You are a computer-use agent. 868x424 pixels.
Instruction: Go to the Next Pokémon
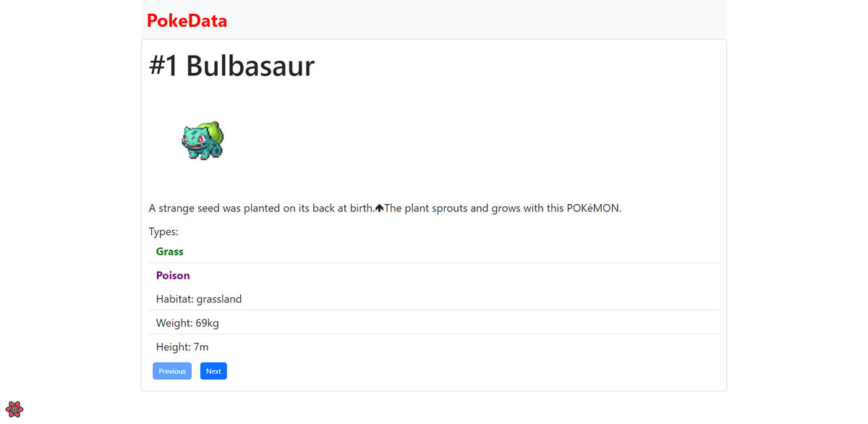tap(213, 371)
